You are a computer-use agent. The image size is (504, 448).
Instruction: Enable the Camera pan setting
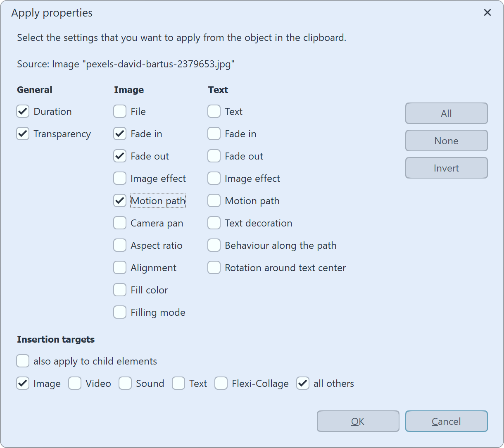(119, 223)
